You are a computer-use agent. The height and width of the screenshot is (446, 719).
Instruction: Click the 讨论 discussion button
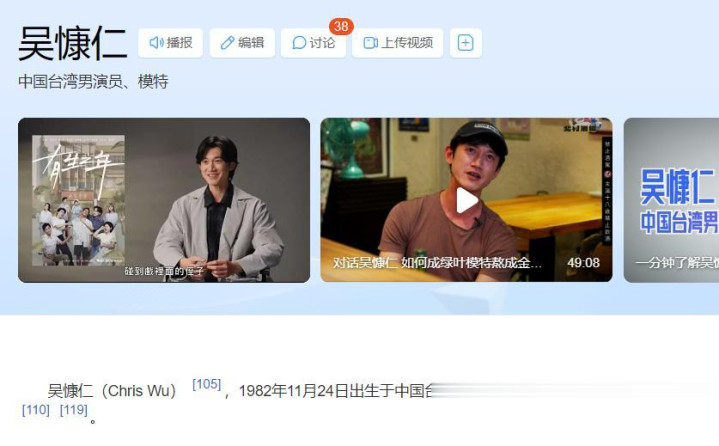pos(314,43)
